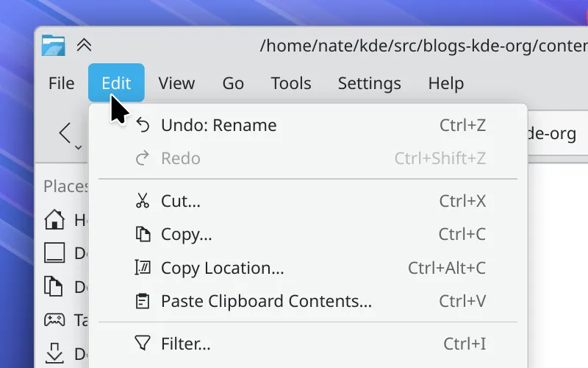
Task: Click the Documents icon in Places panel
Action: click(x=54, y=286)
